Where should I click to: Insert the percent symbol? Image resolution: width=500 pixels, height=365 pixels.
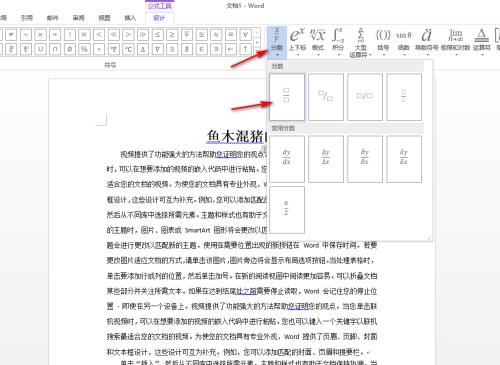pyautogui.click(x=84, y=49)
